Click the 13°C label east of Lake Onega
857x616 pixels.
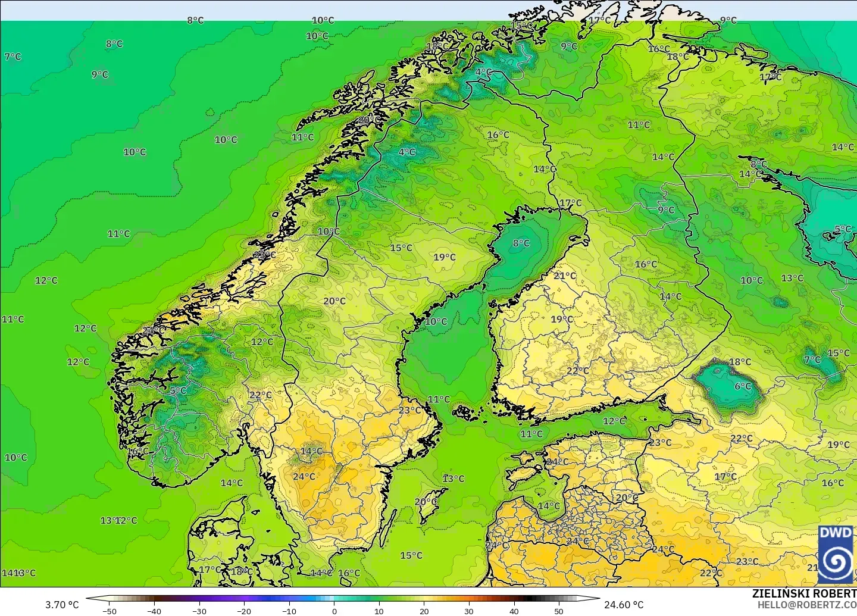792,278
